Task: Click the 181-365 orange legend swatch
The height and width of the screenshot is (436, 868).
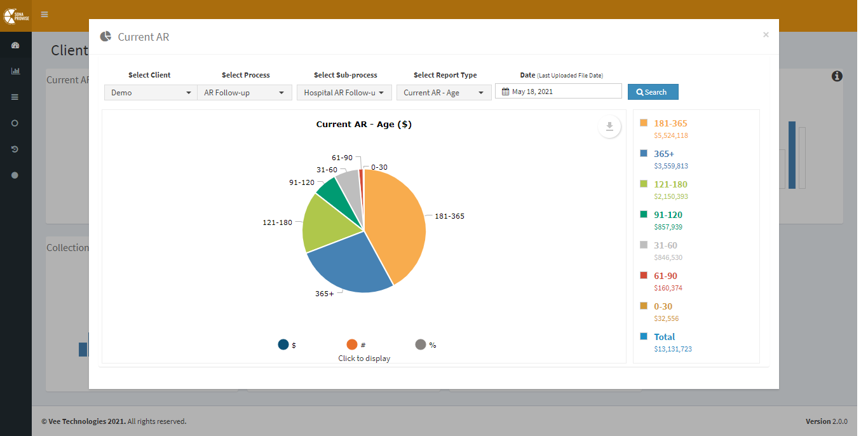Action: click(x=644, y=123)
